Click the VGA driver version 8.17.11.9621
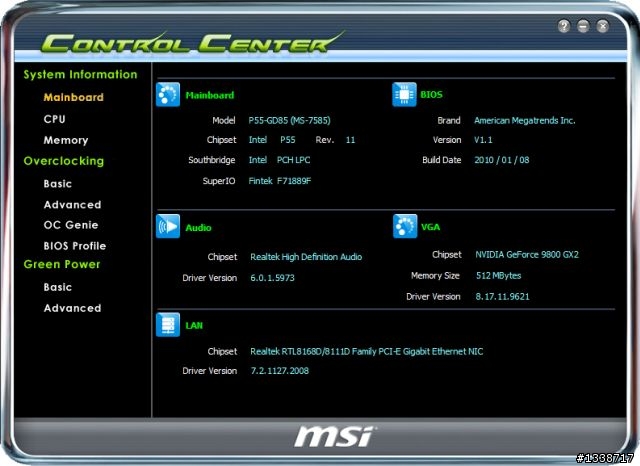Screen dimensions: 640x466 pos(502,297)
